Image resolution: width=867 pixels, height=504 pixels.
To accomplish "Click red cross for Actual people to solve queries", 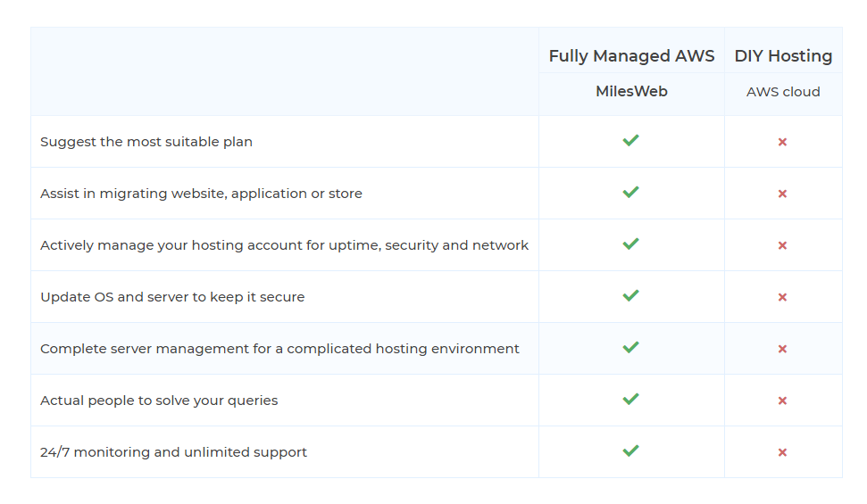I will tap(782, 401).
